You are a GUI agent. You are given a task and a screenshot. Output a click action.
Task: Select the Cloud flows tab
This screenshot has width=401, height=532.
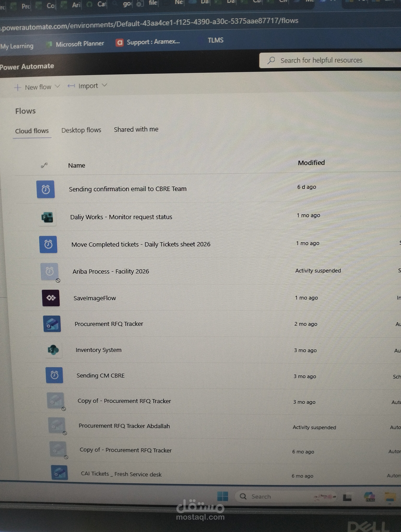pyautogui.click(x=32, y=131)
